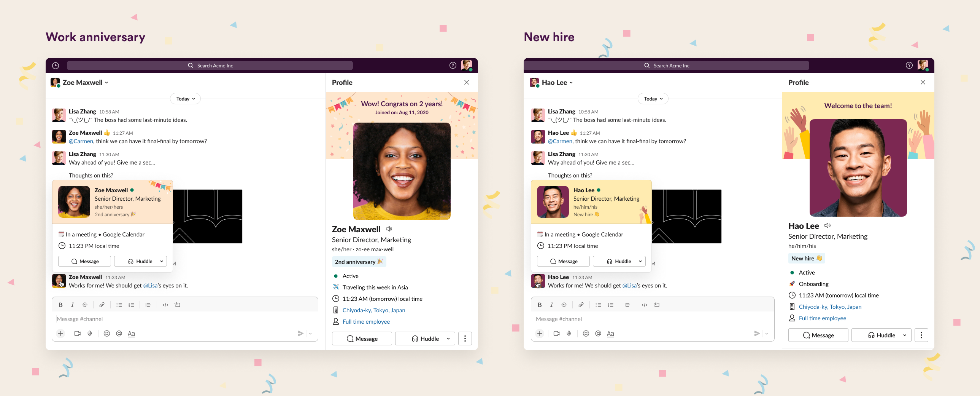Screen dimensions: 980x396
Task: Close Zoe Maxwell's Profile panel
Action: tap(466, 82)
